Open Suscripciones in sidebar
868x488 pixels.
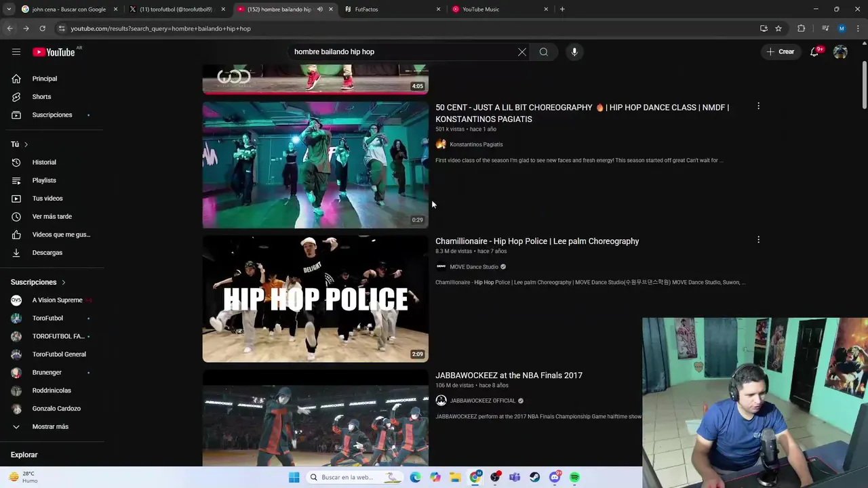[52, 115]
